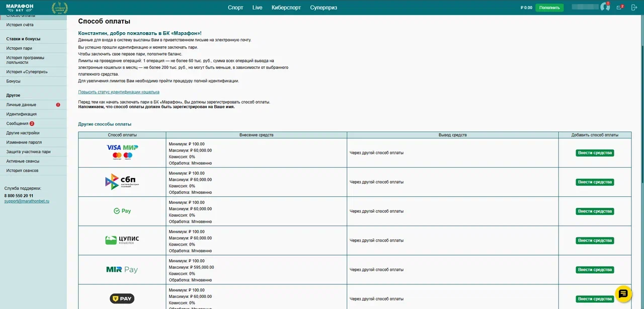Click Внести средства for ЦУПИС кошелек
This screenshot has height=309, width=644.
pyautogui.click(x=595, y=241)
